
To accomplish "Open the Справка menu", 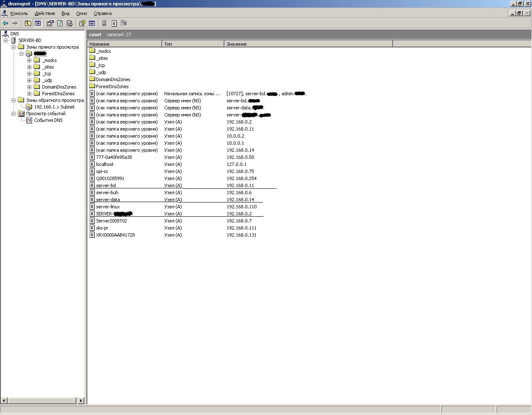I will (103, 13).
